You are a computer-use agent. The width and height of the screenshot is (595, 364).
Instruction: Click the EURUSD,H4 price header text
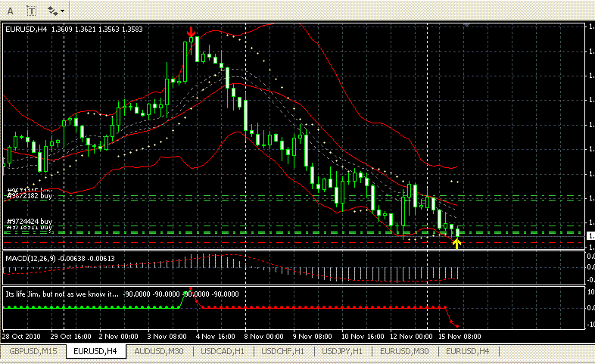click(74, 30)
